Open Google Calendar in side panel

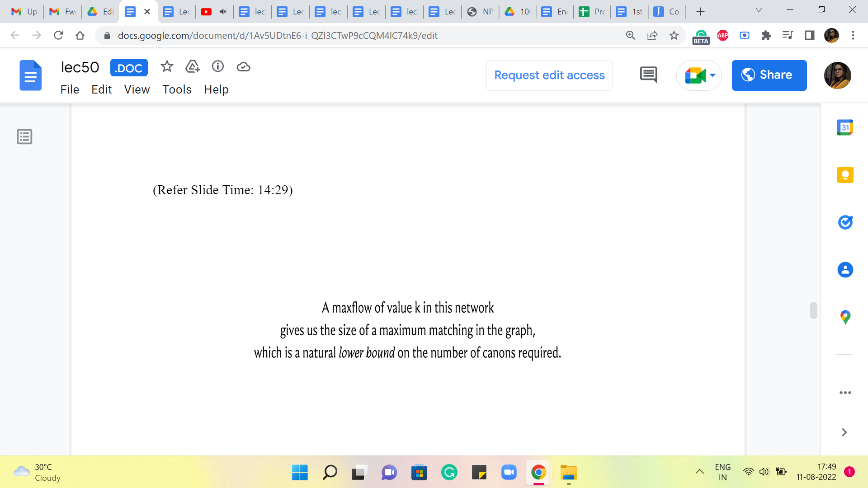(x=845, y=127)
